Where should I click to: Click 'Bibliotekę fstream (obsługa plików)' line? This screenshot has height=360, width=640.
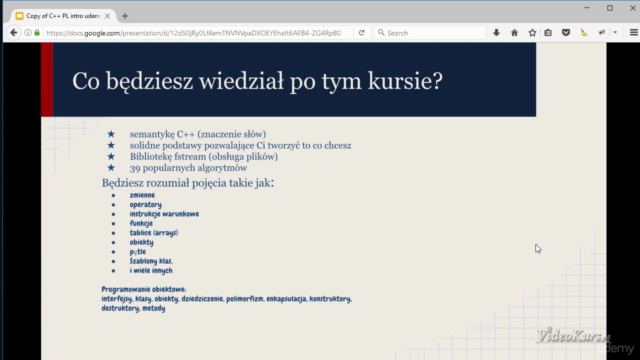click(x=204, y=156)
